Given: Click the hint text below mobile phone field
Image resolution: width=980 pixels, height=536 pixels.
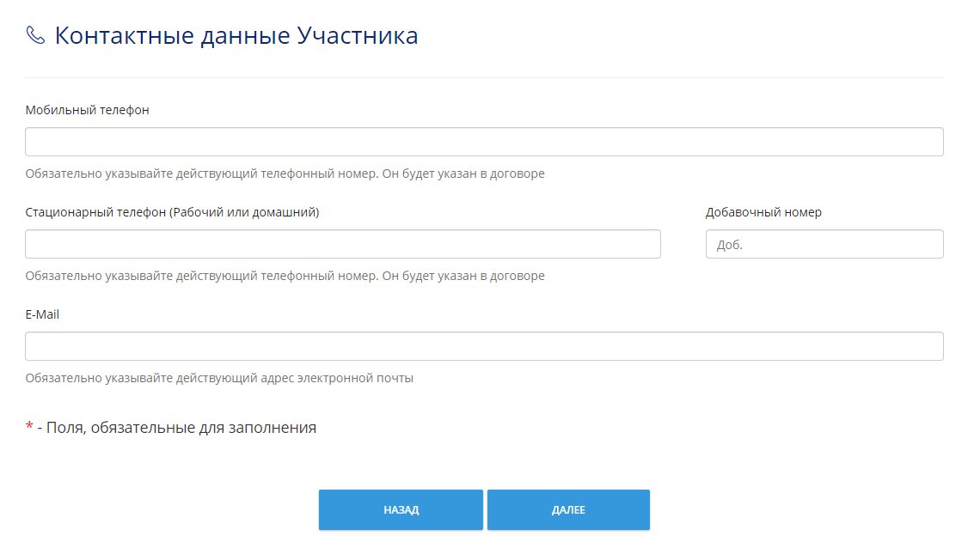Looking at the screenshot, I should [285, 174].
